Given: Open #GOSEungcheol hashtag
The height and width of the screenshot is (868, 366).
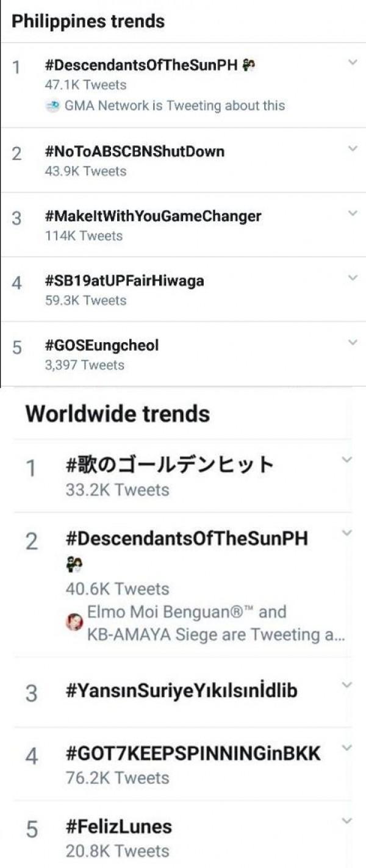Looking at the screenshot, I should pos(102,345).
